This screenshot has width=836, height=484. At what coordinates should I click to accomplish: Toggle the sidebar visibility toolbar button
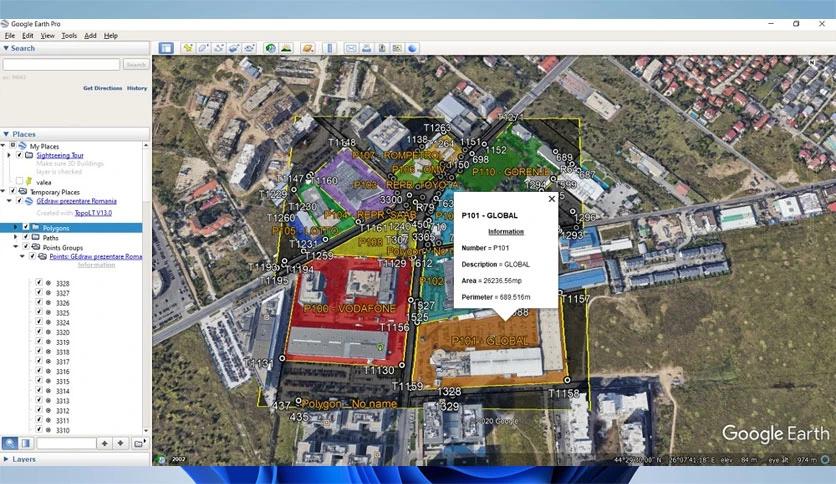(166, 48)
